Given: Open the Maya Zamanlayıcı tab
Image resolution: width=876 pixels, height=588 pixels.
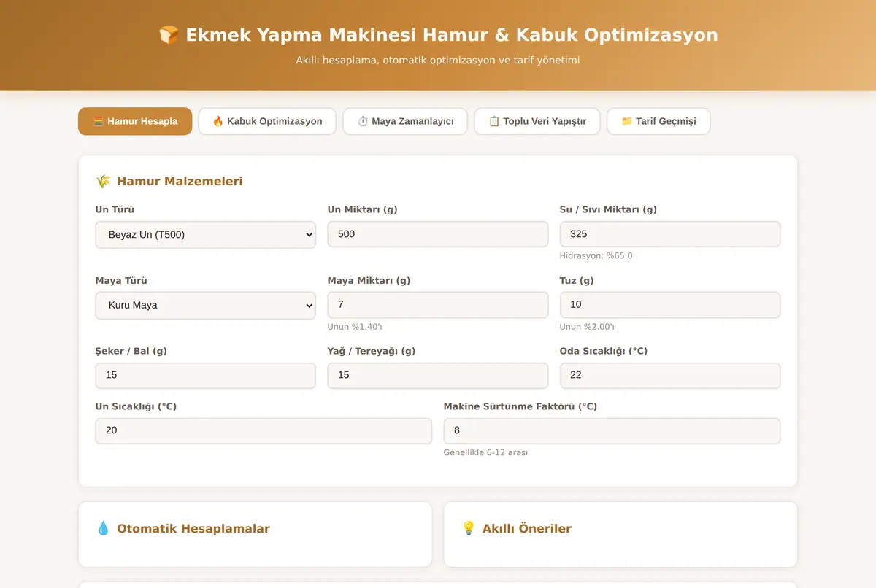Looking at the screenshot, I should click(x=405, y=121).
